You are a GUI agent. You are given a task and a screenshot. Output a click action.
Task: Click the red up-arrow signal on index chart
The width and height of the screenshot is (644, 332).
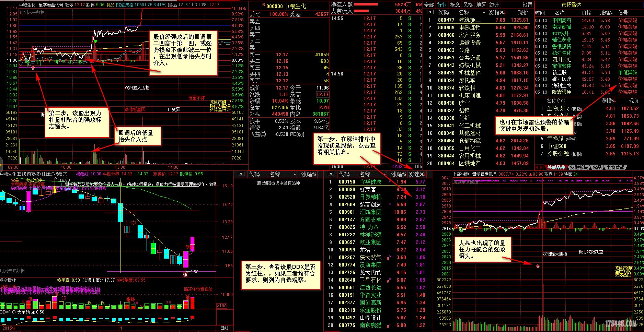tap(538, 266)
